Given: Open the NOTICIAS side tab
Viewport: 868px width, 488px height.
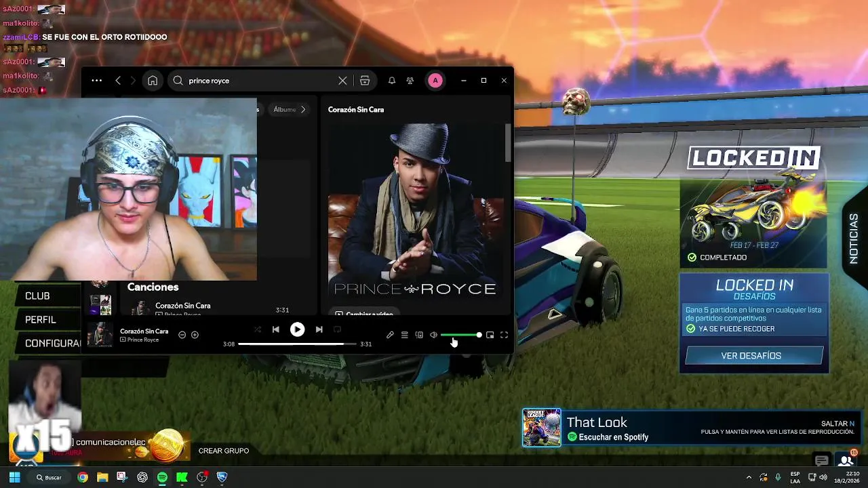Looking at the screenshot, I should coord(854,239).
